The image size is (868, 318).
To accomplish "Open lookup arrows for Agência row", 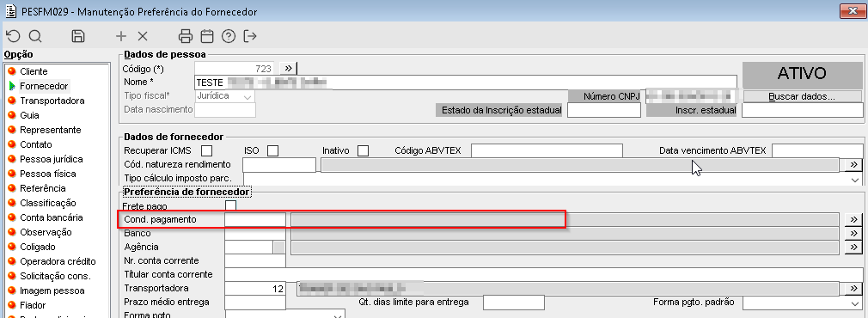I will 854,247.
